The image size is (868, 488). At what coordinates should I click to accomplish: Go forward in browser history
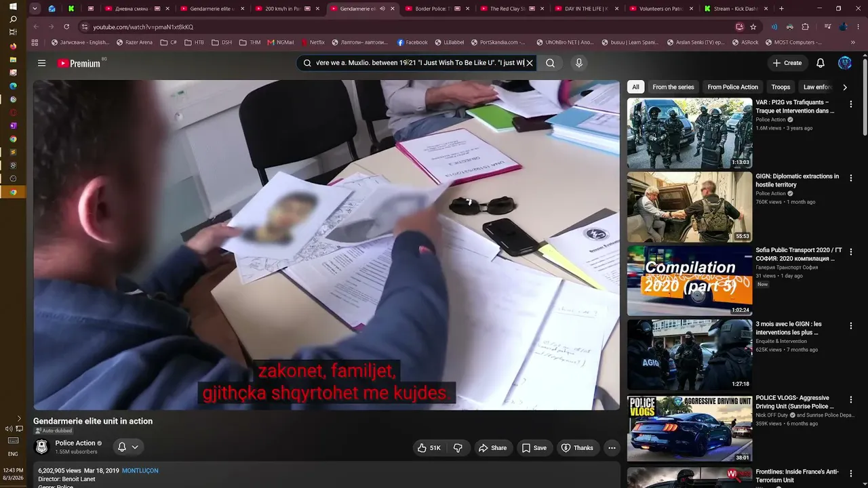coord(51,27)
